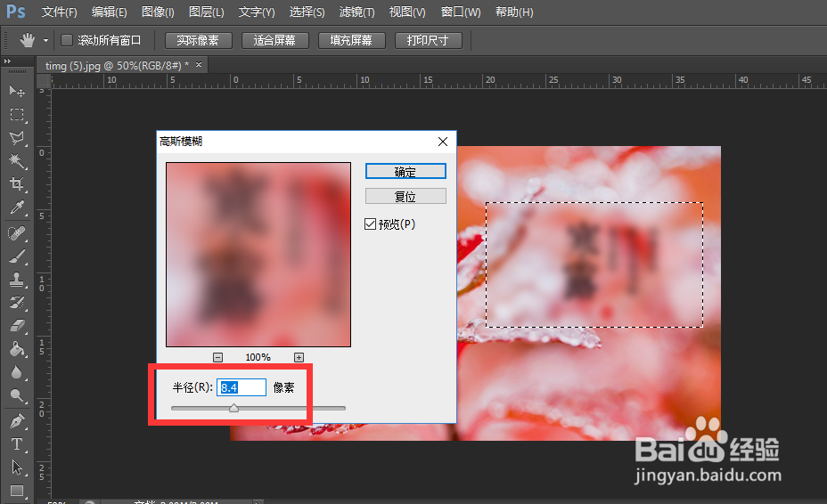
Task: Open Hand tool preset picker dropdown arrow
Action: [x=45, y=41]
